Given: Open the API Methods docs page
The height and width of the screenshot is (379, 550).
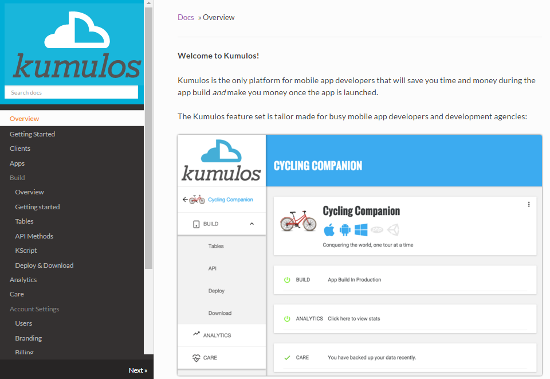Looking at the screenshot, I should [x=34, y=236].
